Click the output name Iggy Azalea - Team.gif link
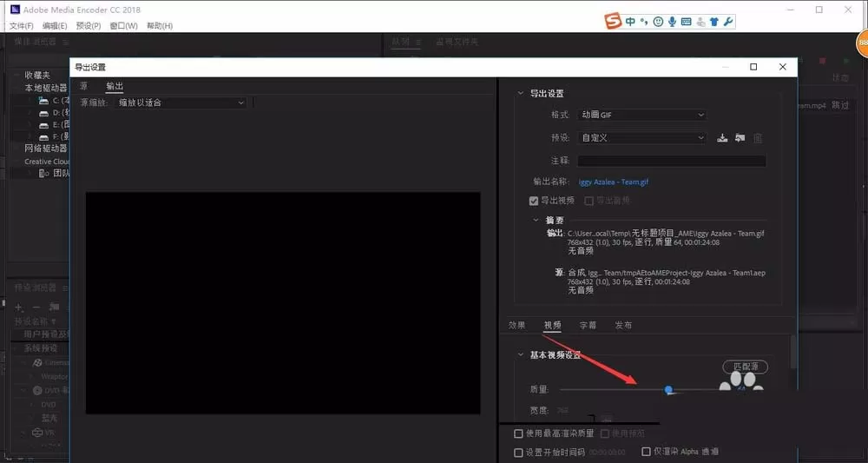This screenshot has width=868, height=463. pos(614,182)
